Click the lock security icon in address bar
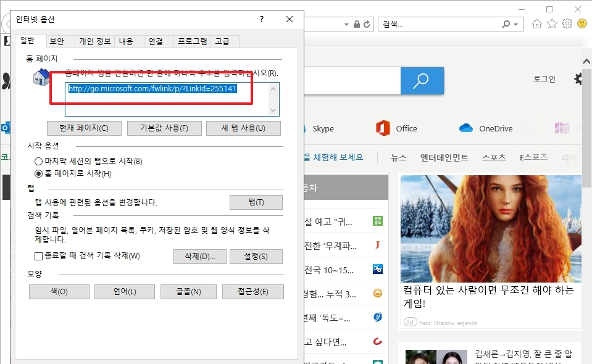This screenshot has height=364, width=592. point(356,24)
